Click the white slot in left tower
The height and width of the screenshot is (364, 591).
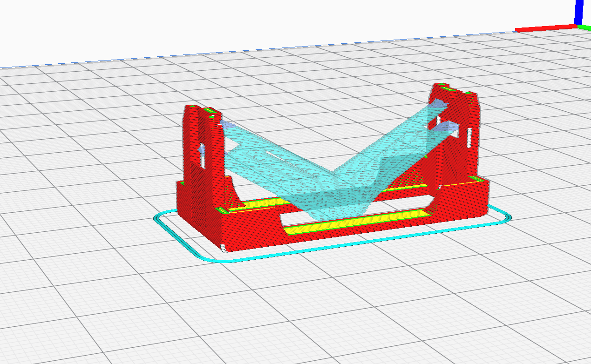[x=203, y=157]
